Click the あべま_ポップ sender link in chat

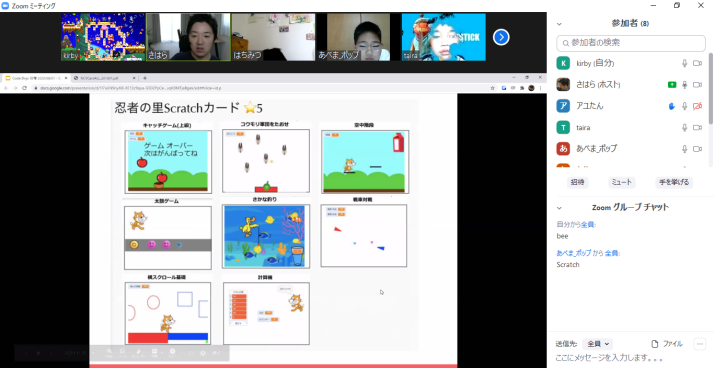click(574, 253)
